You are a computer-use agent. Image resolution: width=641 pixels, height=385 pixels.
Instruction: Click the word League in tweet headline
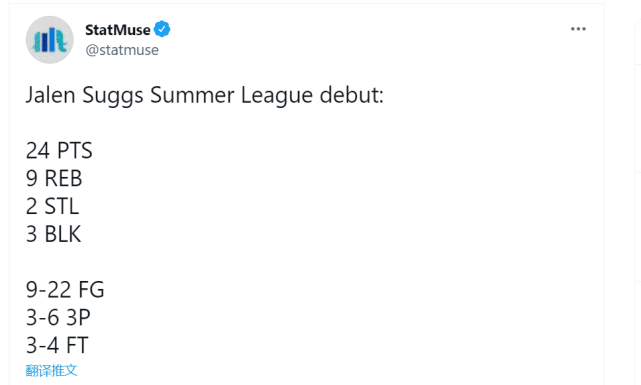click(277, 96)
